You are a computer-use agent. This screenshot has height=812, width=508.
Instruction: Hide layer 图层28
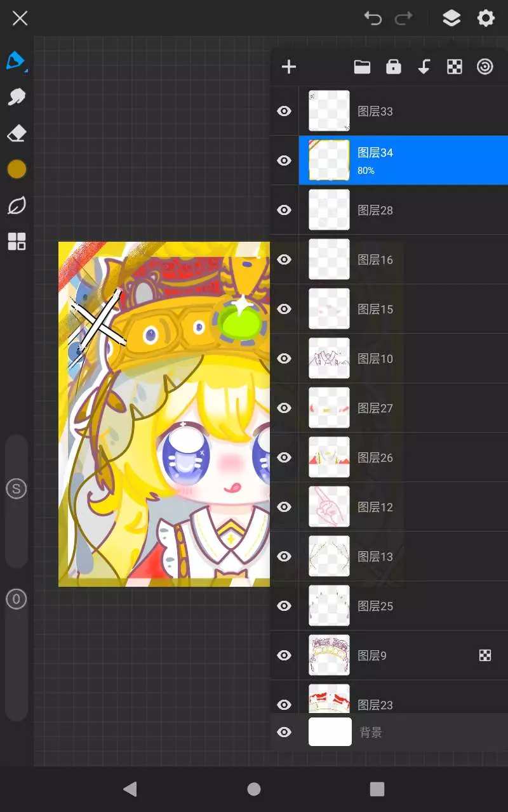284,210
